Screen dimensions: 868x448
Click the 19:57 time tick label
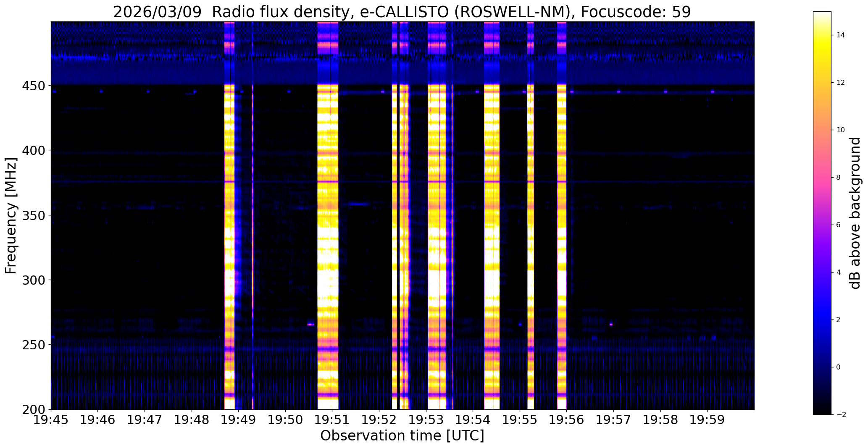(614, 420)
